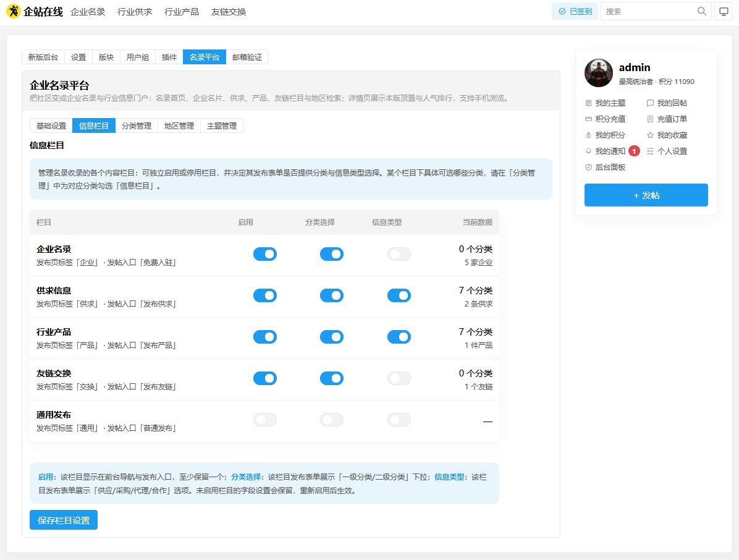This screenshot has width=739, height=560.
Task: Open 我的通知 in the user panel
Action: click(605, 151)
